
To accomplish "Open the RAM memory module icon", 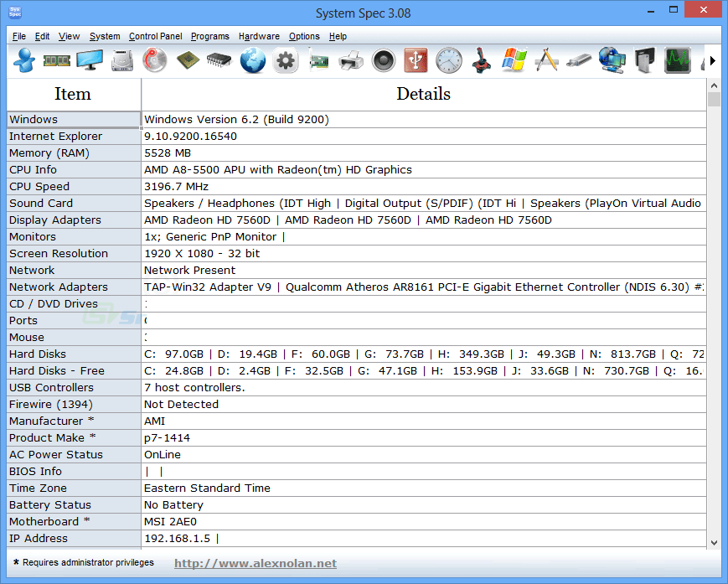I will (x=56, y=60).
